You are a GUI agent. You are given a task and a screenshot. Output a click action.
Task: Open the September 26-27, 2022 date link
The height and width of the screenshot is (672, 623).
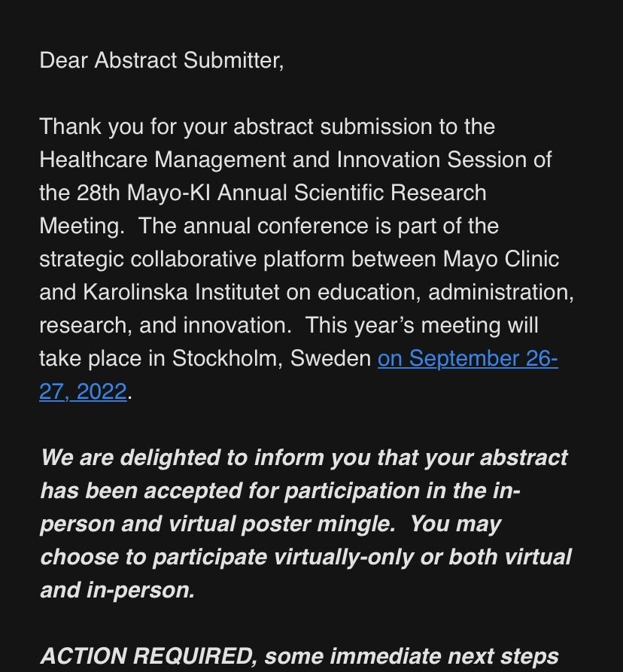[467, 359]
